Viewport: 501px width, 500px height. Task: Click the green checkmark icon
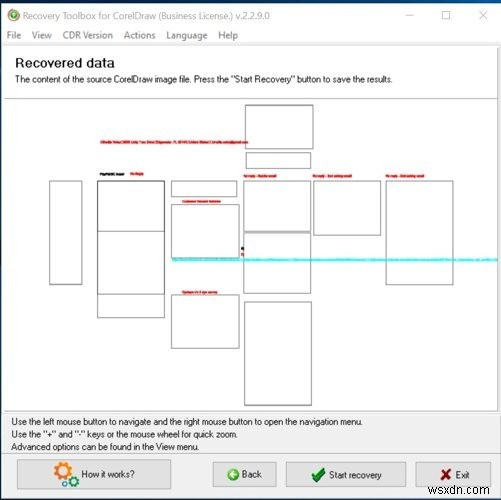(x=318, y=474)
